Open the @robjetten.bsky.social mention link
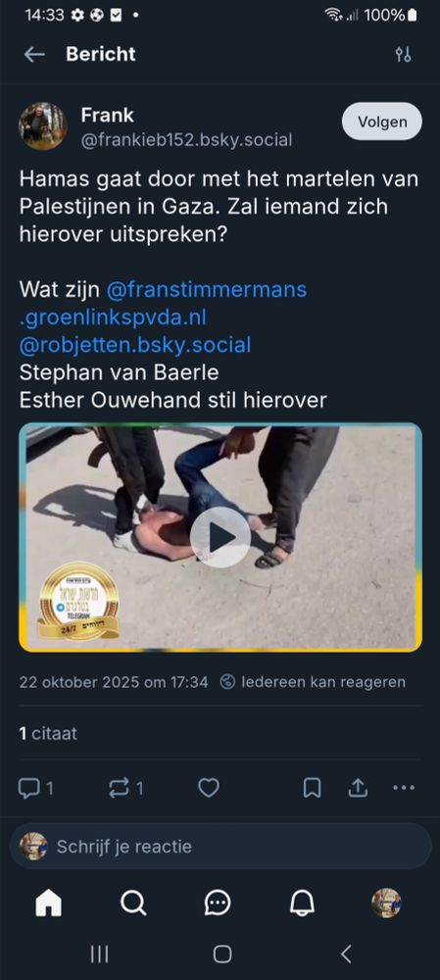 coord(135,344)
